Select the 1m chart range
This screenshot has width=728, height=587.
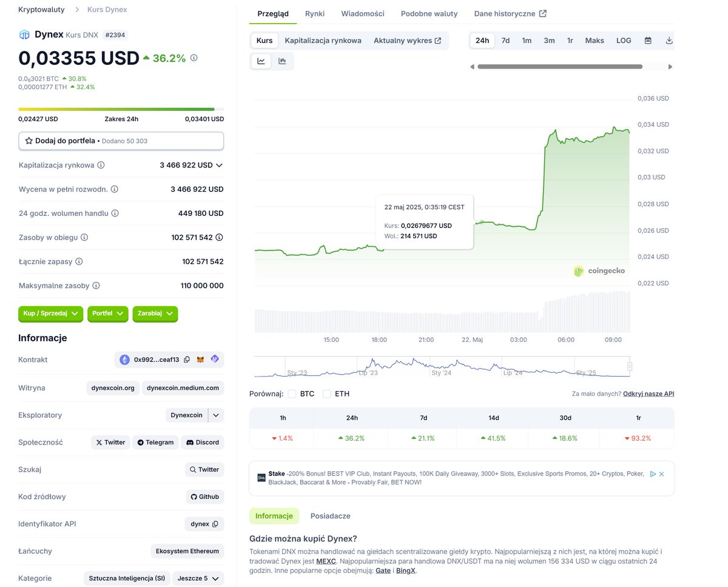click(x=527, y=41)
